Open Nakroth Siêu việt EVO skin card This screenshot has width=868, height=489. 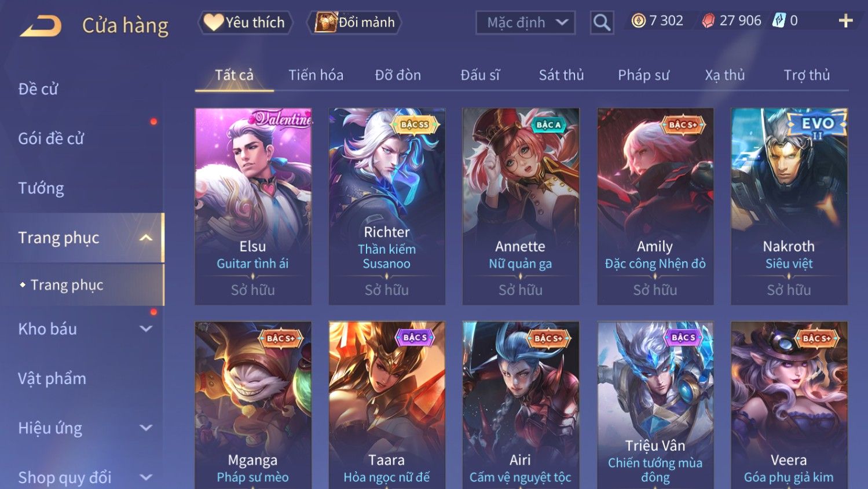pyautogui.click(x=789, y=206)
